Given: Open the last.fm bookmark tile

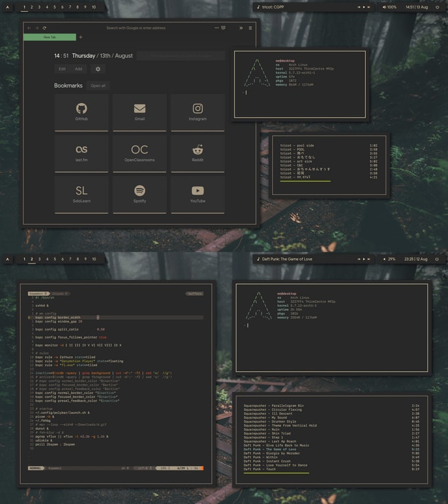Looking at the screenshot, I should pyautogui.click(x=81, y=153).
